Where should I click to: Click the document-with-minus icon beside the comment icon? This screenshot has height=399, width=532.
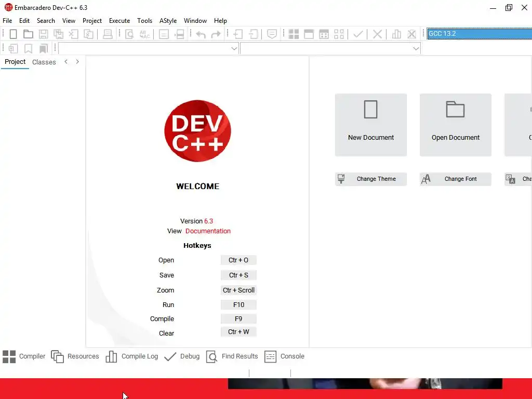[254, 34]
